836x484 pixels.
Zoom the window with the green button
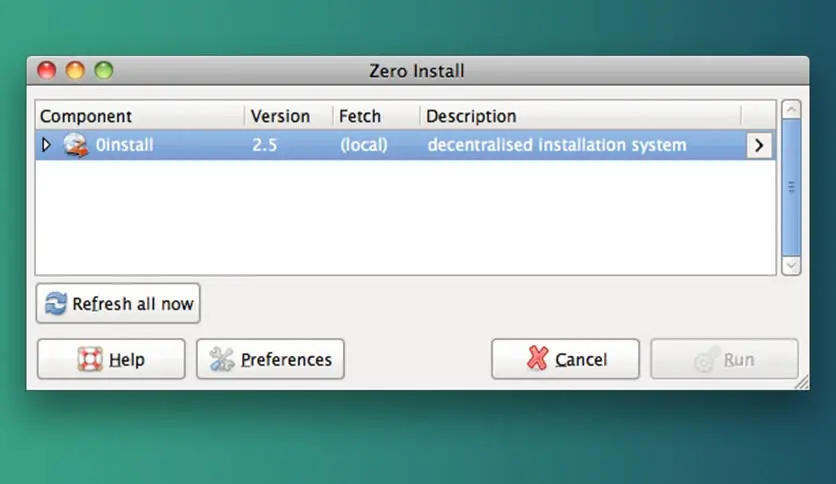(104, 70)
